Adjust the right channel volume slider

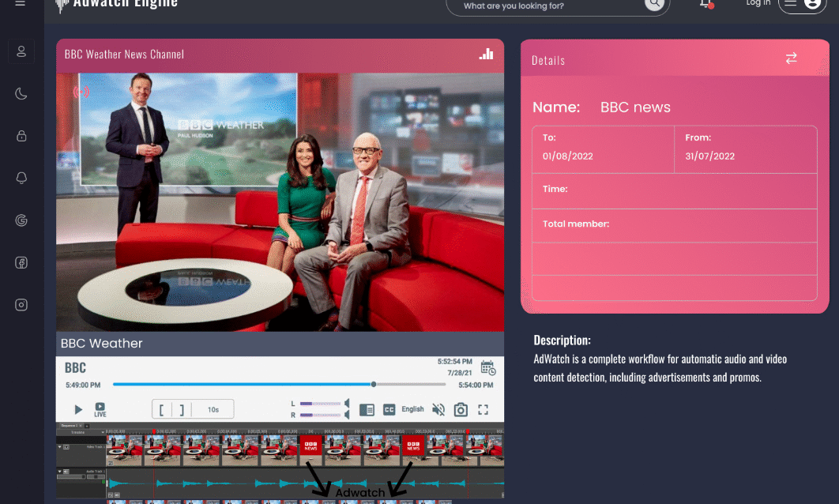[x=320, y=416]
